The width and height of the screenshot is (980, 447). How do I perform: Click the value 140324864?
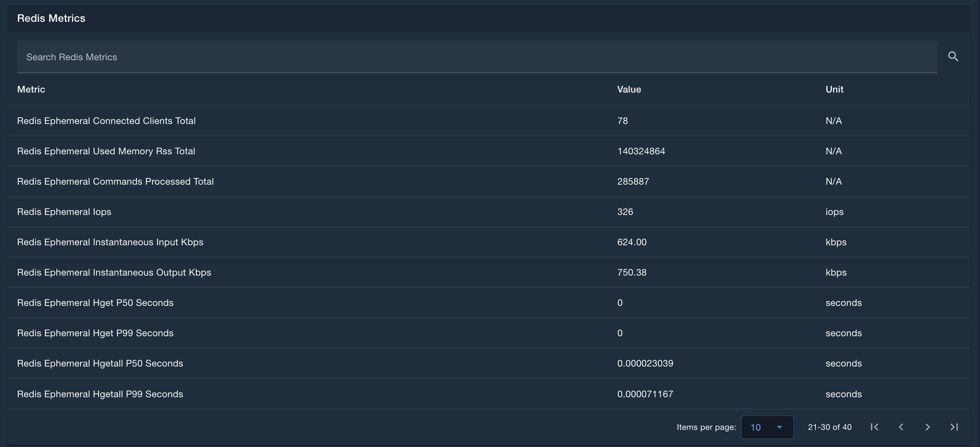coord(641,151)
